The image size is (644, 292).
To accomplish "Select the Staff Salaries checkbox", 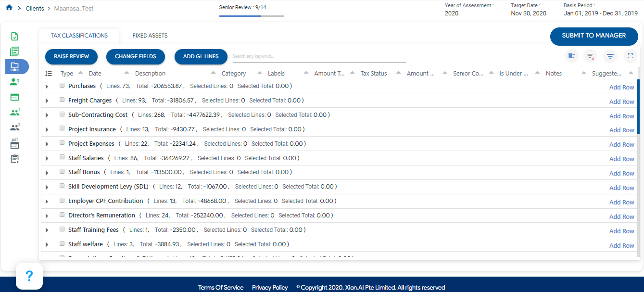I will [x=62, y=157].
